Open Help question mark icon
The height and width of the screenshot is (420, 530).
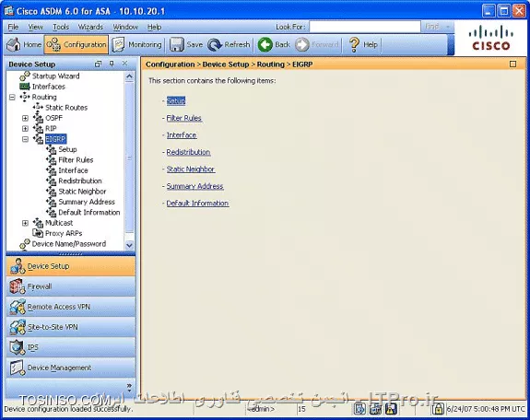(354, 44)
